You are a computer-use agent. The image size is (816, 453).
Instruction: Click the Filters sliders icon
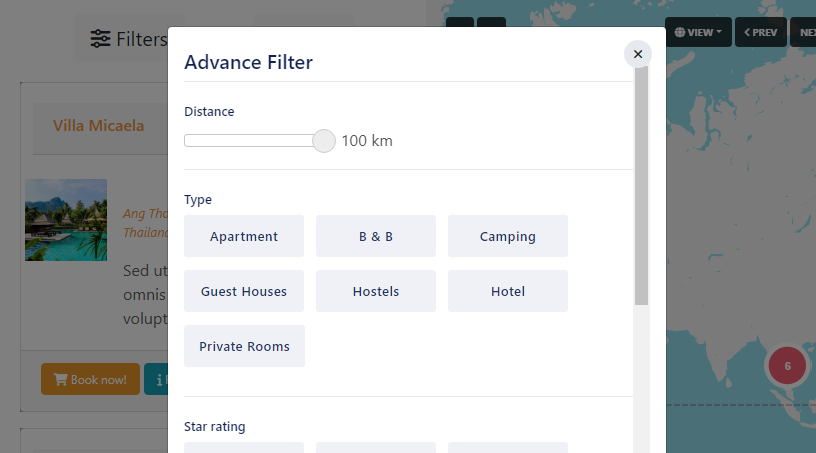[100, 39]
